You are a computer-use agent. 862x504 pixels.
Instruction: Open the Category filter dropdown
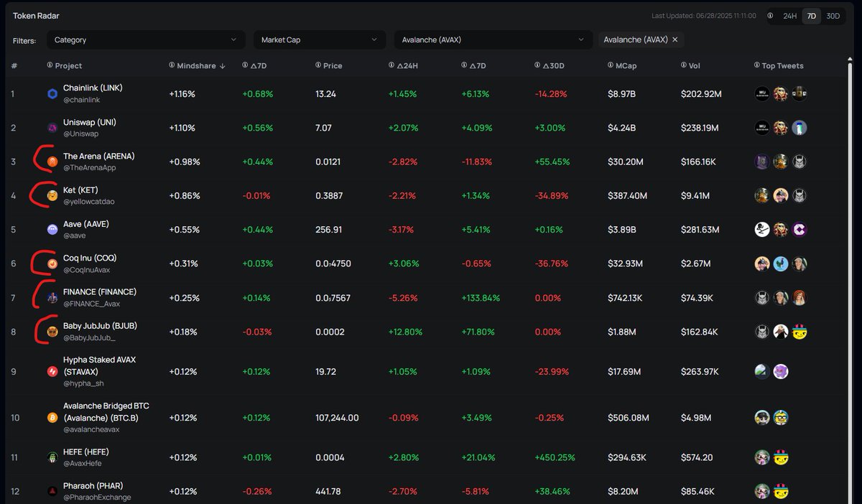[x=147, y=40]
